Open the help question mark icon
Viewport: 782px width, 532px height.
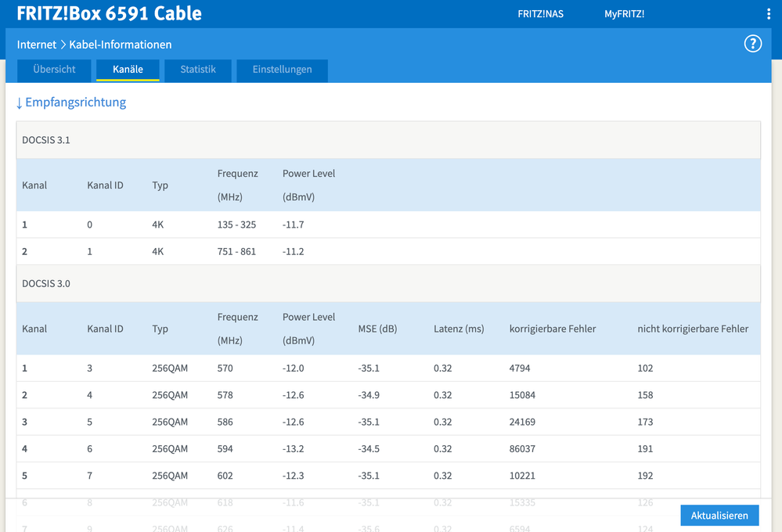point(752,44)
